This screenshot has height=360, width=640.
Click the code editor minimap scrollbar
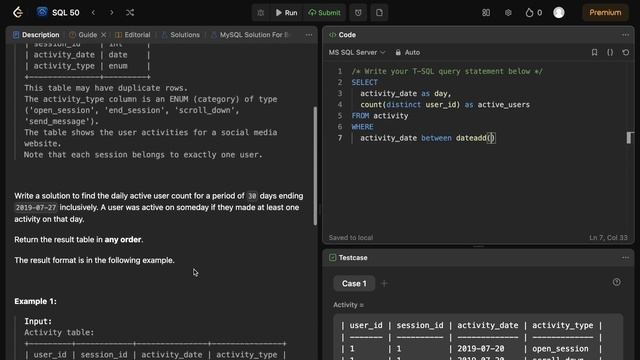629,138
